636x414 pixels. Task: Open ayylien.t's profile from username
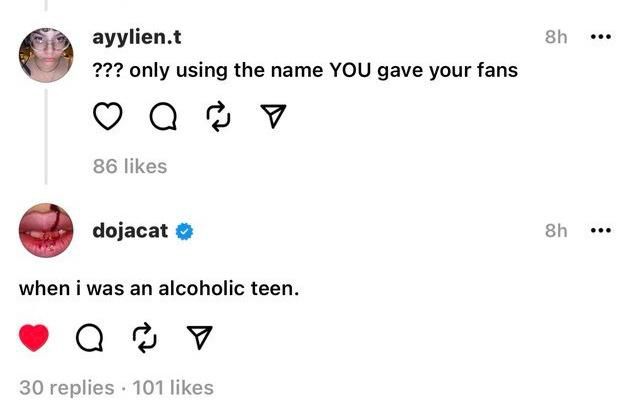[x=137, y=39]
